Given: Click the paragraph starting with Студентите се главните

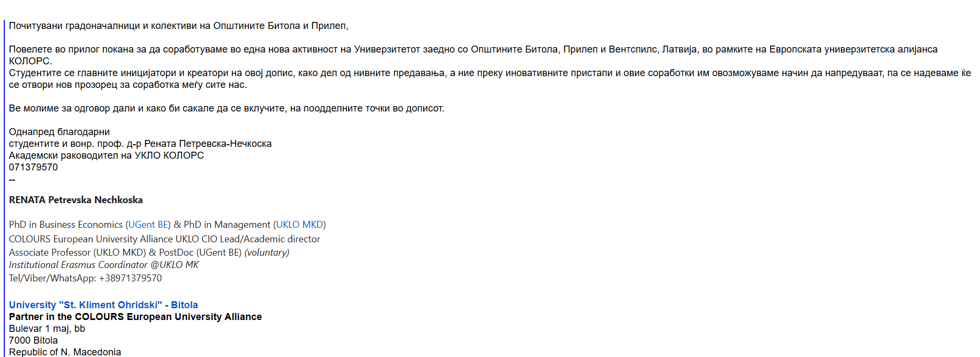Looking at the screenshot, I should click(490, 79).
